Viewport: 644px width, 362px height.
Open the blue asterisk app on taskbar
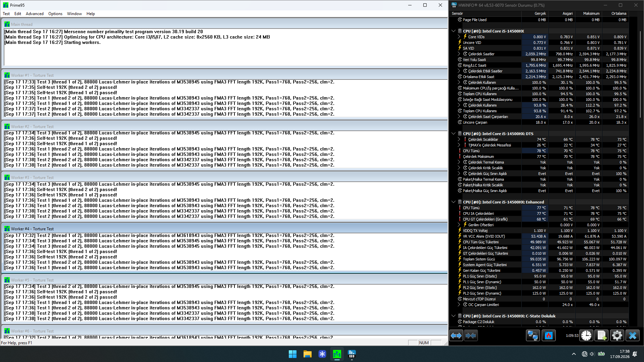(322, 354)
